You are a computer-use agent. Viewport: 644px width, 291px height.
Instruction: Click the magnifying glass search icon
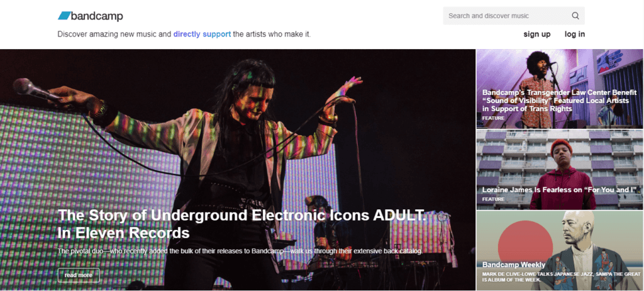(575, 16)
